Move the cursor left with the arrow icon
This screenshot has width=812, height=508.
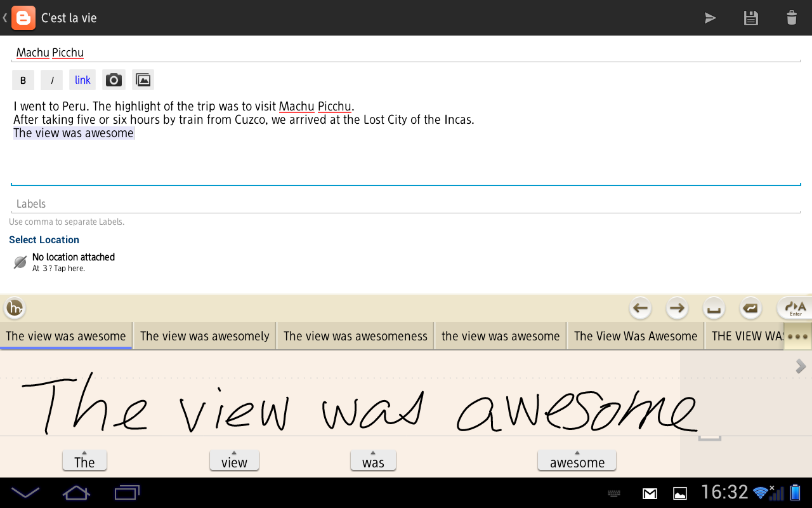click(x=640, y=308)
